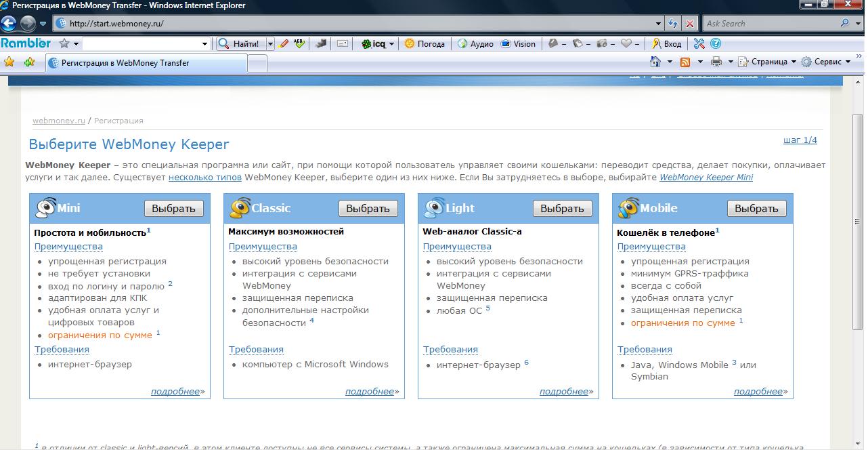This screenshot has height=450, width=868.
Task: Click the Refresh page icon
Action: (673, 24)
